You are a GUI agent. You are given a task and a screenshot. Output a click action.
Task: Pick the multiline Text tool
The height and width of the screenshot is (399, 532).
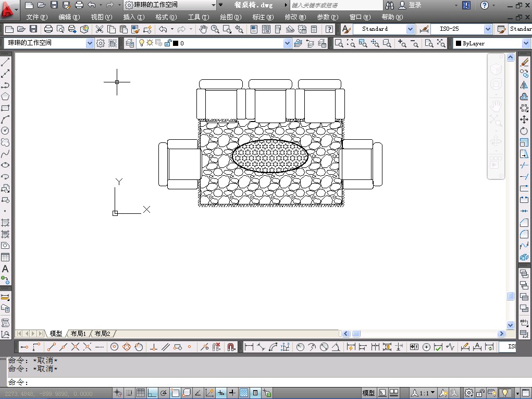[x=5, y=269]
